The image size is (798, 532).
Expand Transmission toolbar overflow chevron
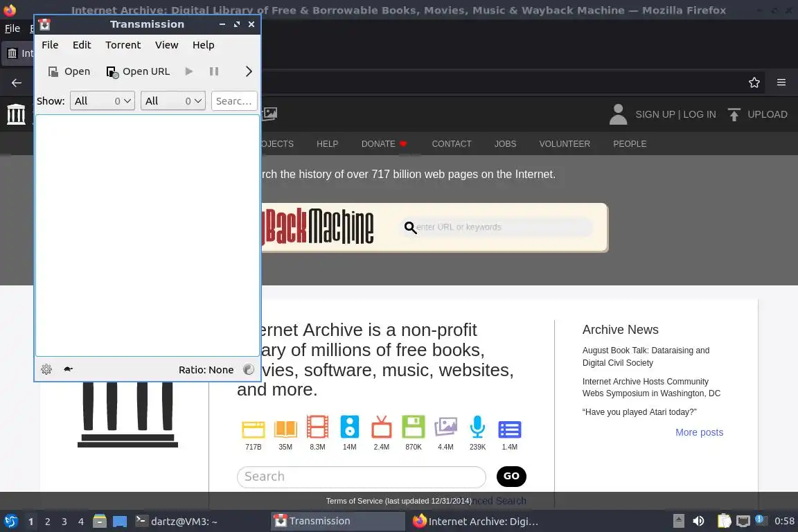[249, 71]
